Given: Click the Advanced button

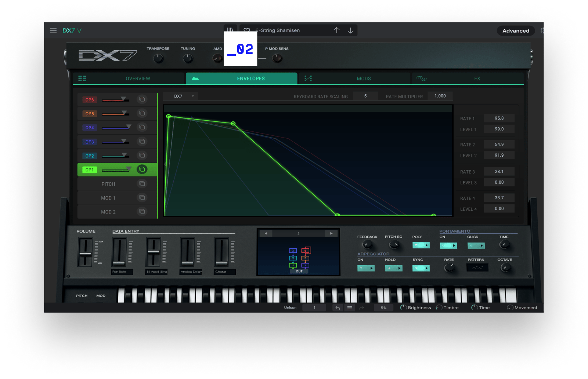Looking at the screenshot, I should coord(516,31).
